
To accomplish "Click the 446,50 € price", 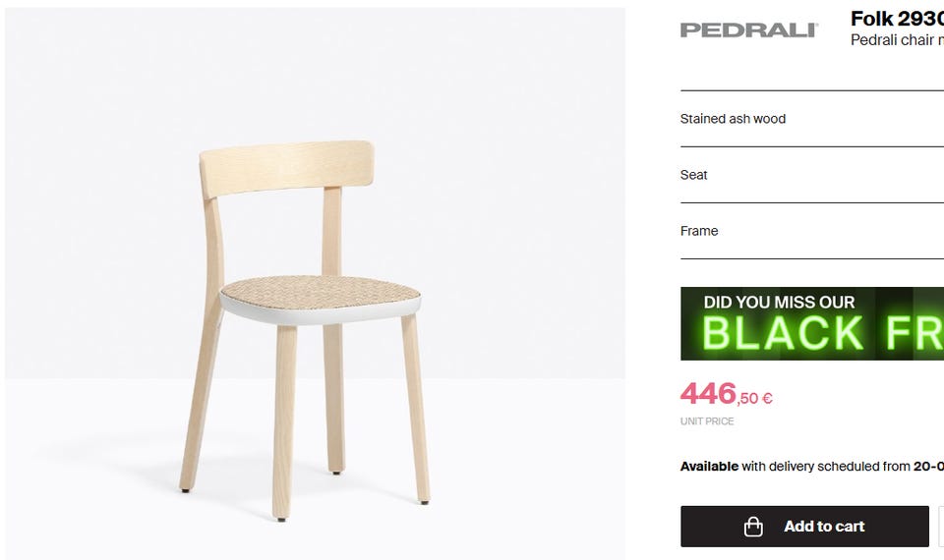I will (727, 394).
